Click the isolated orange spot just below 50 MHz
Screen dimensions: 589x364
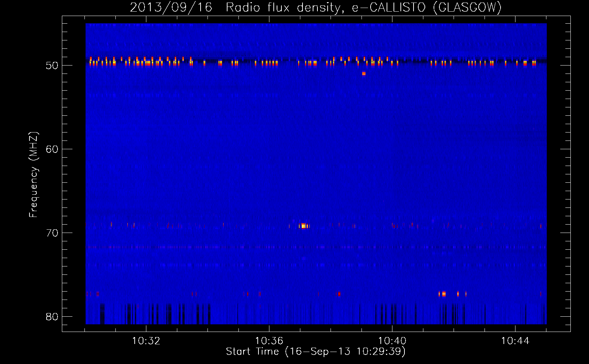coord(364,74)
